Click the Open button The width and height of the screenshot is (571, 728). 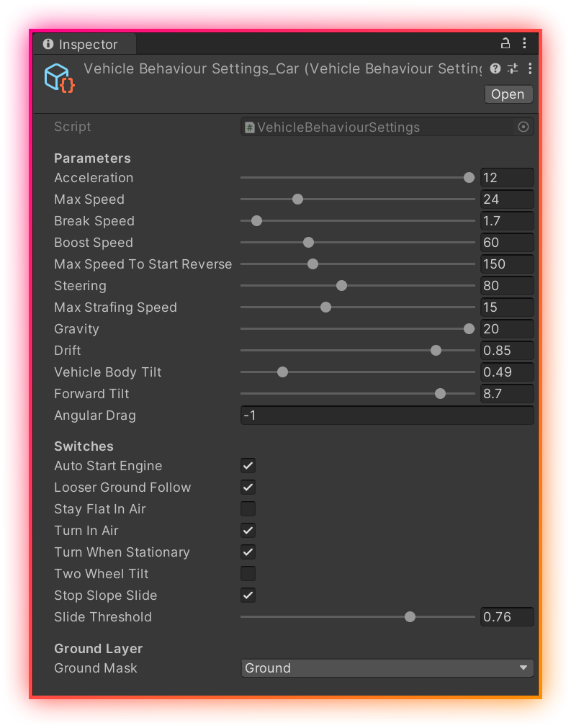click(x=508, y=94)
